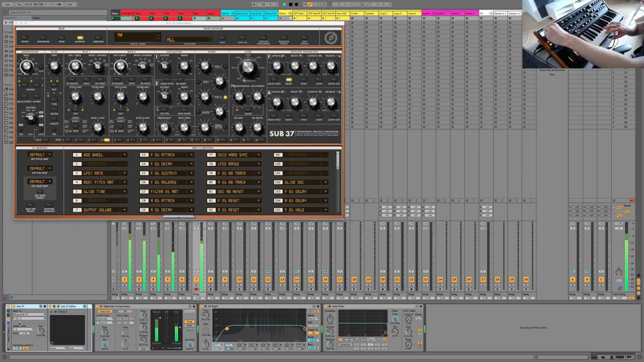
Task: Open the Ext Pitch Map dropdown
Action: coord(40,155)
